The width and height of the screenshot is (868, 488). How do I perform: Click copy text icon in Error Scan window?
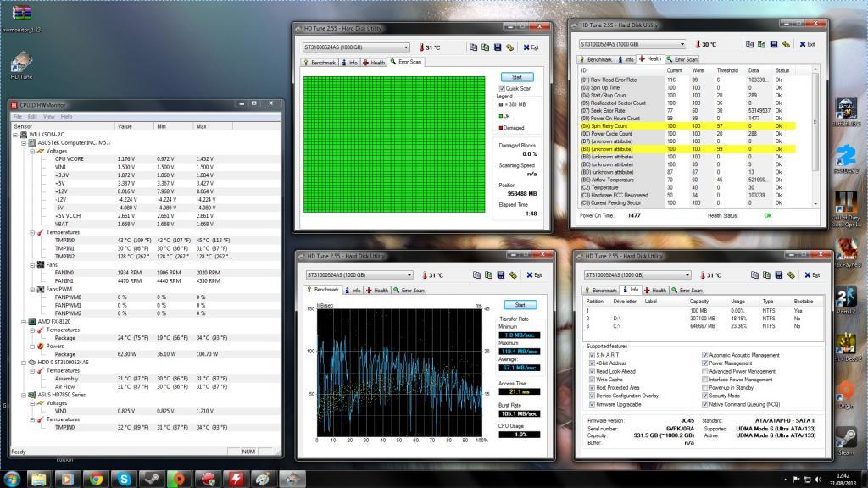tap(473, 47)
